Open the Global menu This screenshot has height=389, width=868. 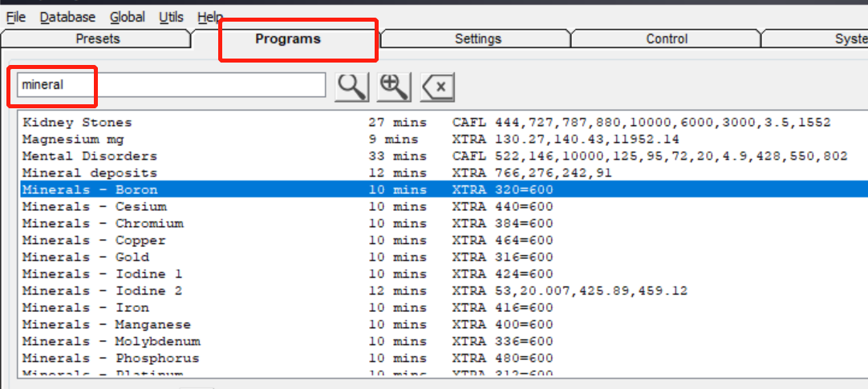coord(128,17)
